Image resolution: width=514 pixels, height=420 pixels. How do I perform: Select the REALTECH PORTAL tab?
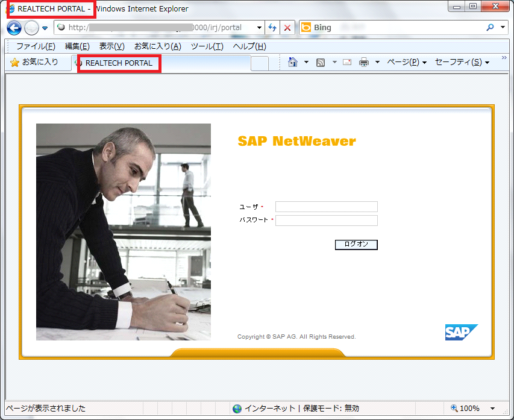161,63
